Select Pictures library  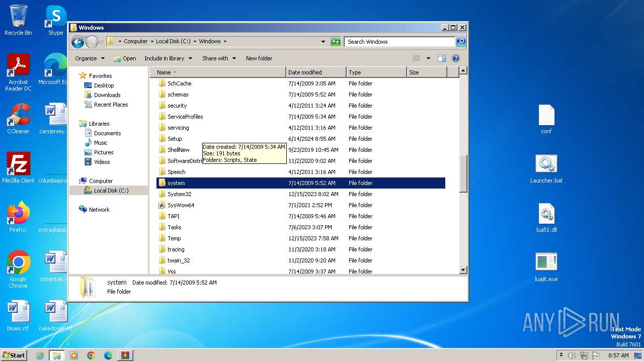tap(104, 152)
